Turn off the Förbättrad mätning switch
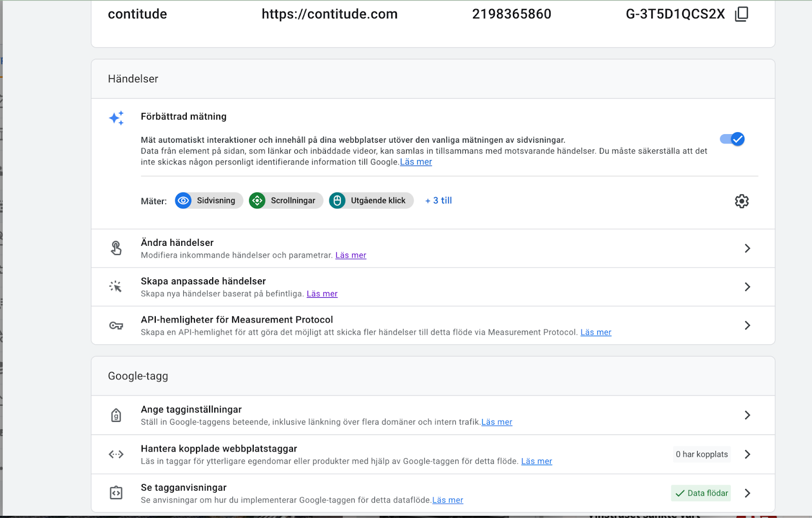This screenshot has width=812, height=518. tap(732, 139)
